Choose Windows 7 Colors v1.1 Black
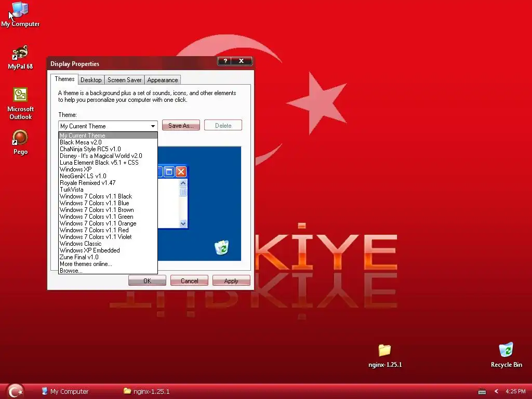This screenshot has width=532, height=399. click(108, 196)
